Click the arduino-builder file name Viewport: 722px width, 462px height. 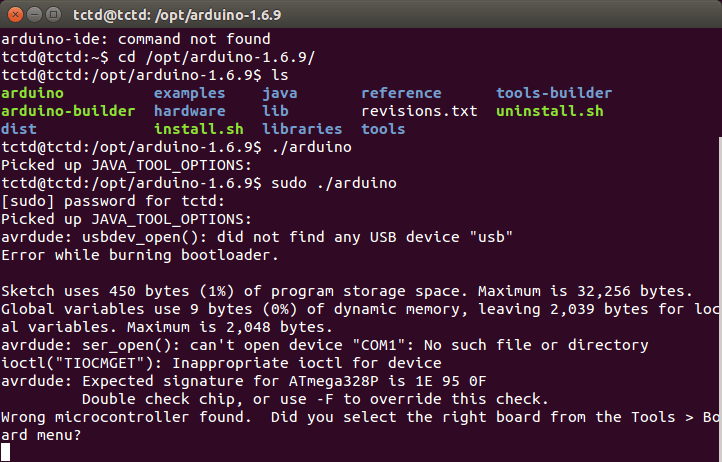[x=68, y=111]
